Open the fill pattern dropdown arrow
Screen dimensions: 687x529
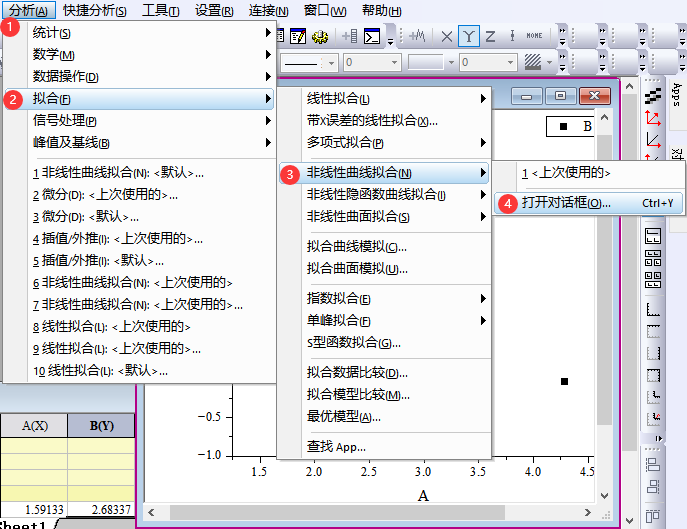click(549, 63)
